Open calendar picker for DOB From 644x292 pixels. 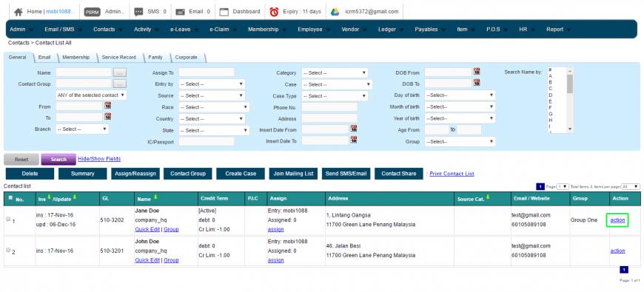pyautogui.click(x=477, y=72)
